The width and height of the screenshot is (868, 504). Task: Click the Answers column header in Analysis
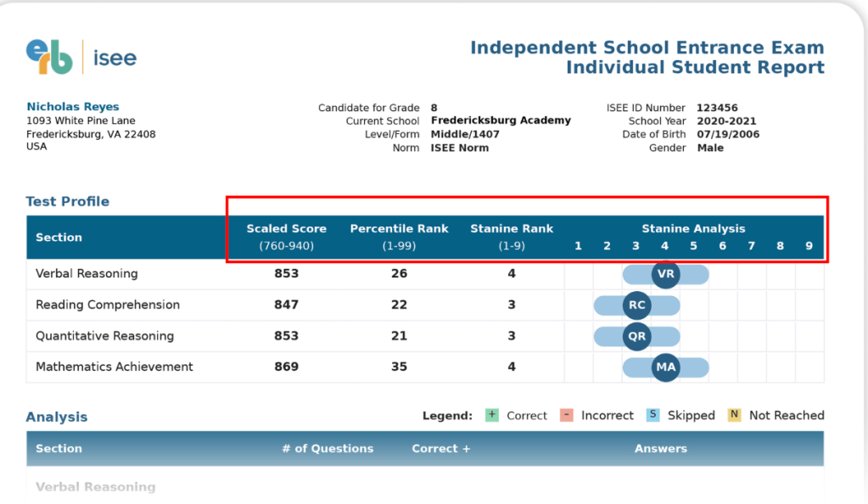click(661, 448)
